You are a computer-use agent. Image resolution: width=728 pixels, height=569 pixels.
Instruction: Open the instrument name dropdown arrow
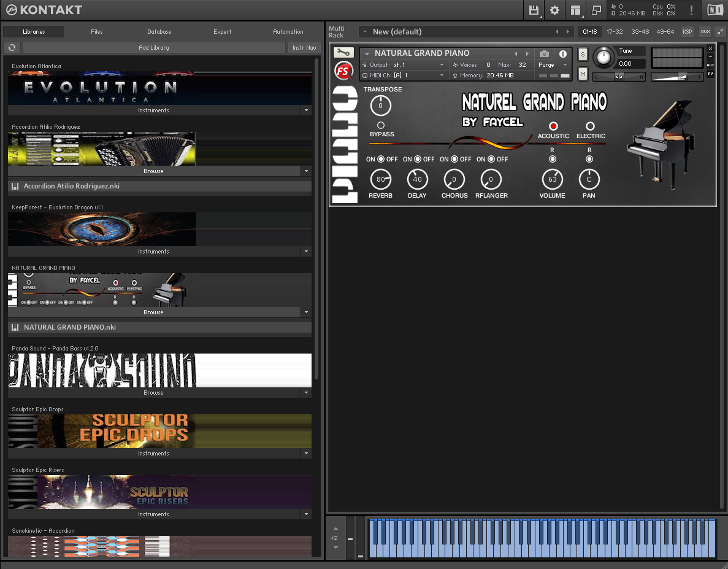click(x=367, y=53)
